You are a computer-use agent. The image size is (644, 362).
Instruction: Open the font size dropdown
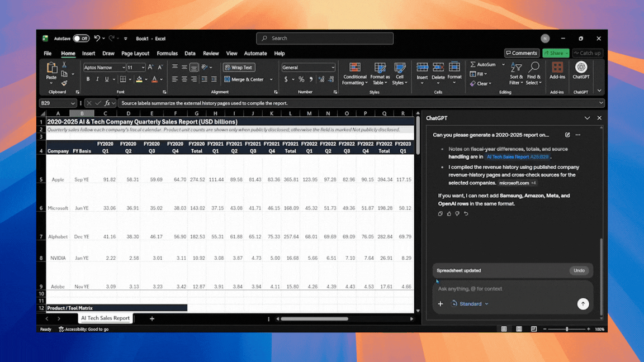tap(143, 67)
